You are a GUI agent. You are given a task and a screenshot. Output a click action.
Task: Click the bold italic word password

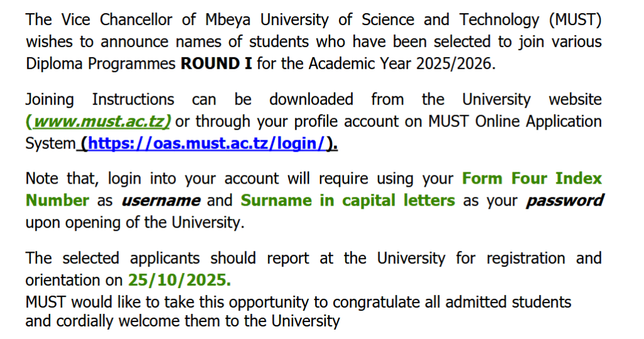coord(564,201)
